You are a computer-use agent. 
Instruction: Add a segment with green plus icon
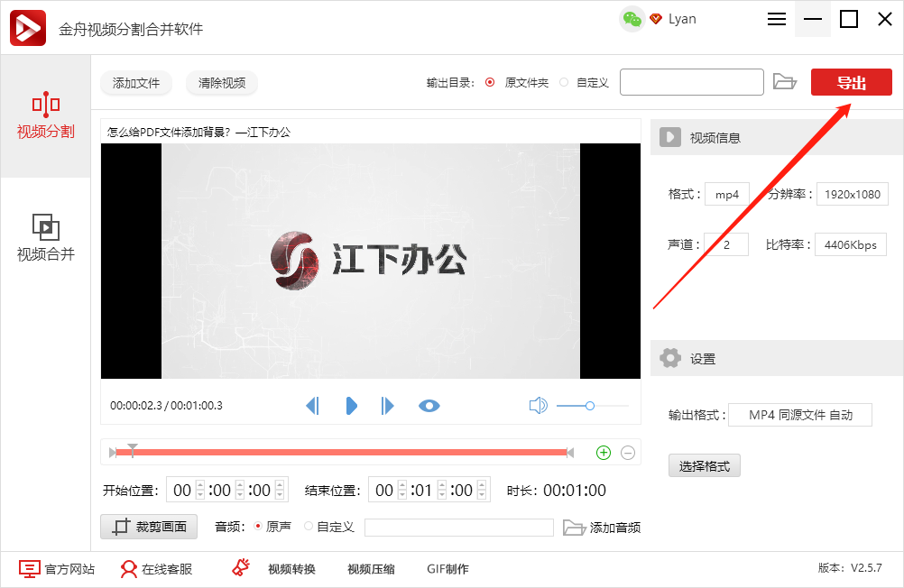pyautogui.click(x=604, y=453)
